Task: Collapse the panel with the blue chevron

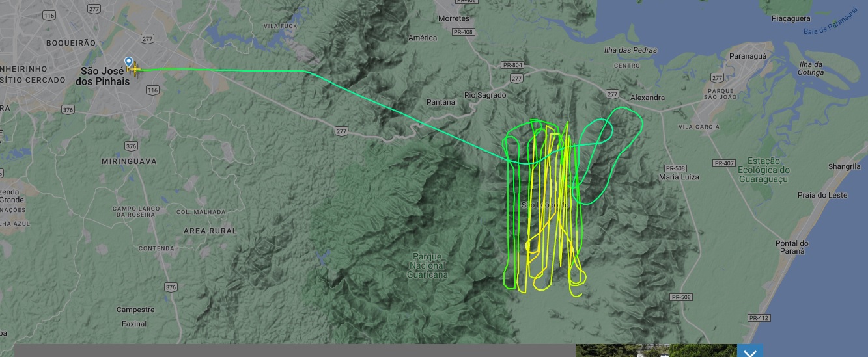Action: (750, 352)
